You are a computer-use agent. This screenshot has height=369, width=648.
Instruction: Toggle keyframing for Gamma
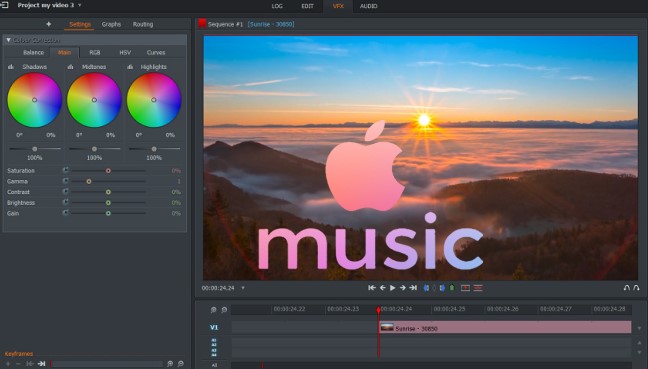65,181
